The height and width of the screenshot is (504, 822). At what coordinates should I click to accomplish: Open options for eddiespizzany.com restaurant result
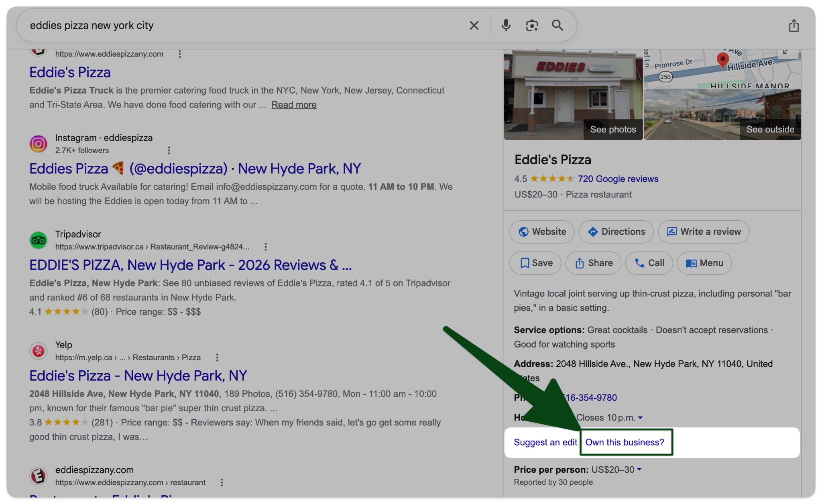[x=221, y=482]
